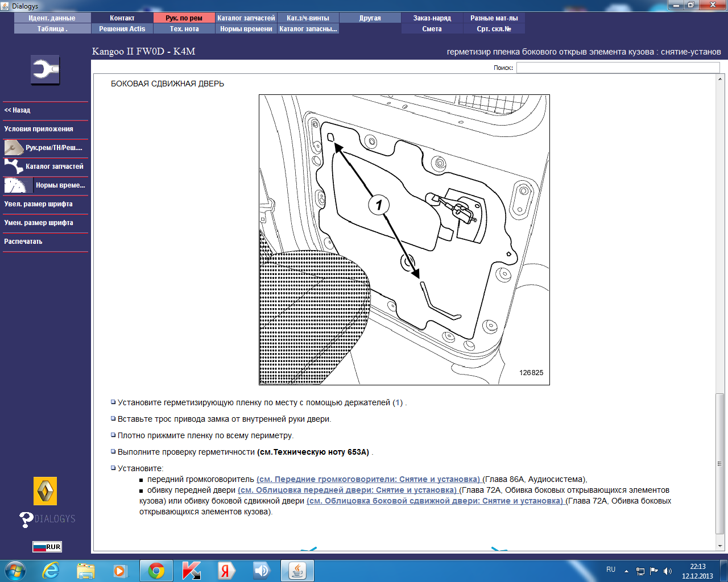
Task: Click the Renault diamond logo icon
Action: tap(45, 491)
